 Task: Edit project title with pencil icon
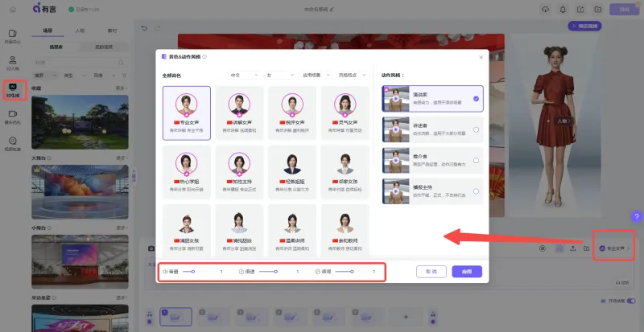(x=332, y=9)
